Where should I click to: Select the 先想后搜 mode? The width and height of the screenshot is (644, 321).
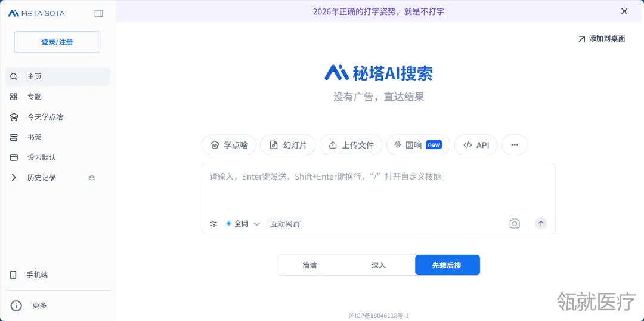[x=447, y=265]
